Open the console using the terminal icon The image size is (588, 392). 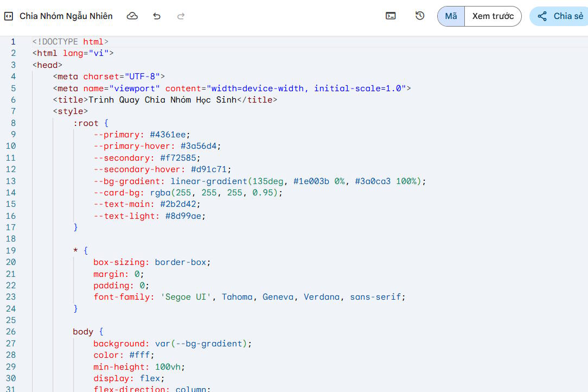click(x=391, y=16)
